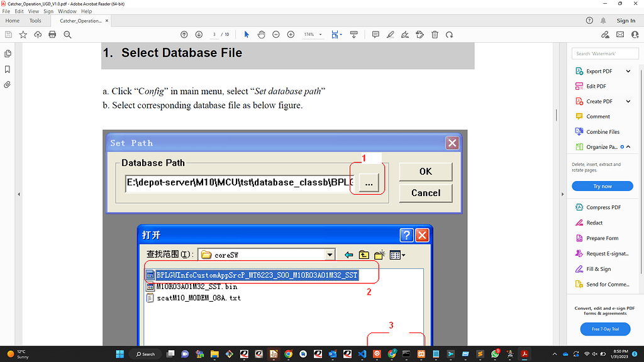Image resolution: width=644 pixels, height=362 pixels.
Task: Click the Print file icon
Action: [53, 35]
